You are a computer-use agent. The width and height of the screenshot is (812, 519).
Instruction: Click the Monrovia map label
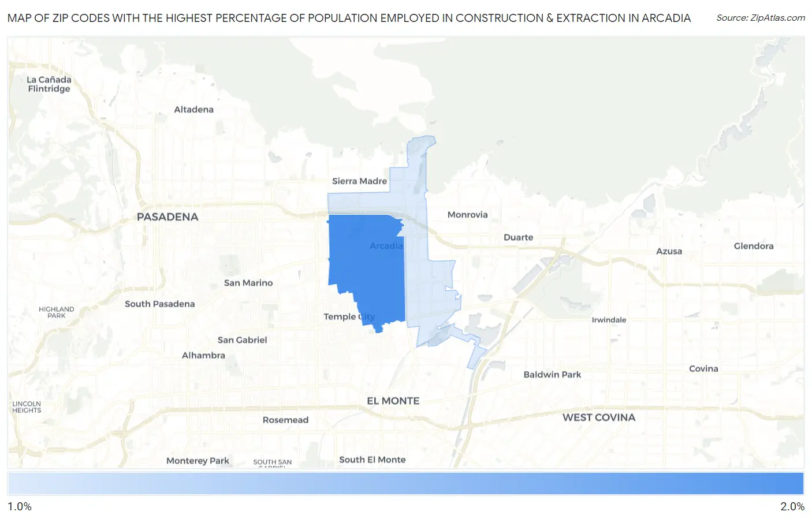[x=467, y=215]
